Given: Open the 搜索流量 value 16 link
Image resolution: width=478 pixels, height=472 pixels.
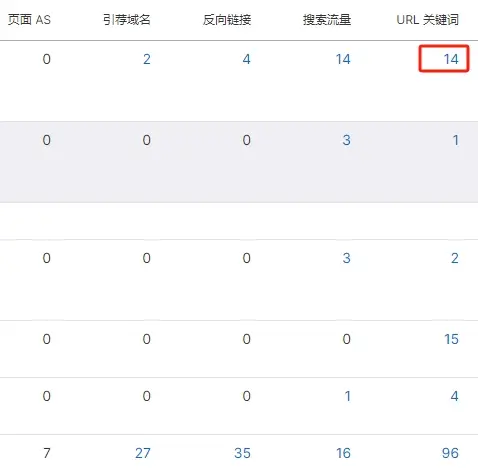Looking at the screenshot, I should (343, 453).
